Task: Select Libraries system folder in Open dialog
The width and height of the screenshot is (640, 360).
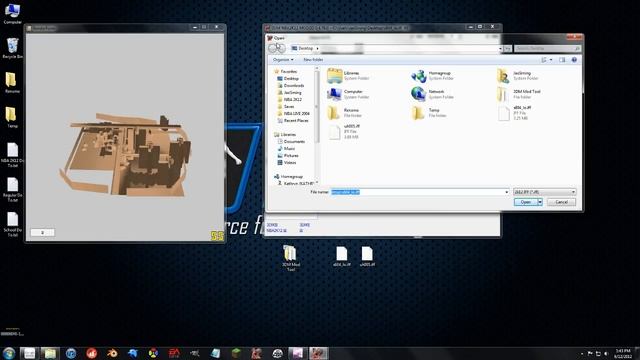Action: pos(349,76)
